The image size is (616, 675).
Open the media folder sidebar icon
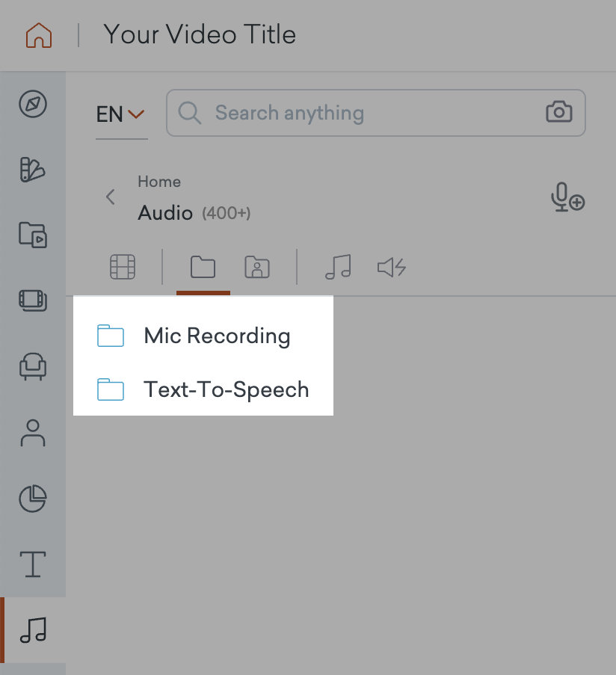coord(33,235)
